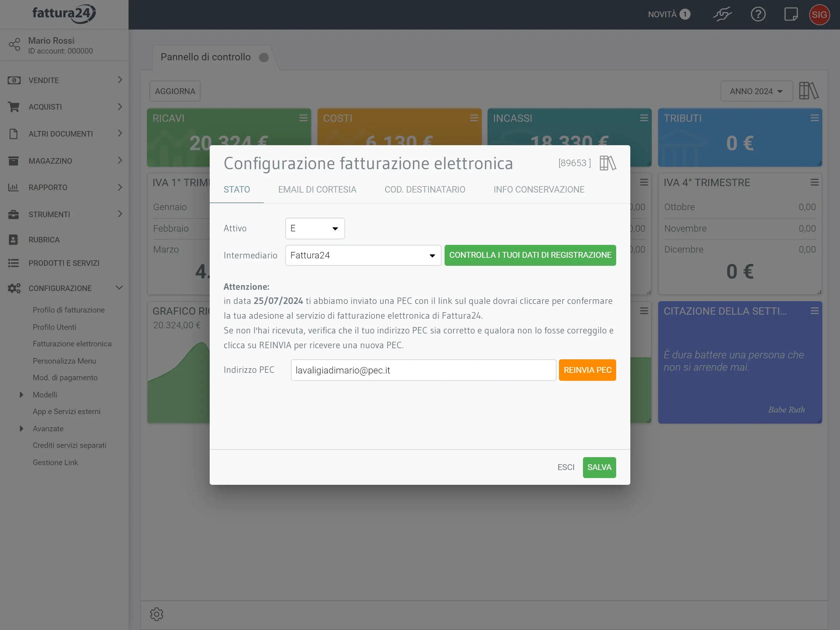Click ESCI to close the dialog
The height and width of the screenshot is (630, 840).
click(x=565, y=467)
